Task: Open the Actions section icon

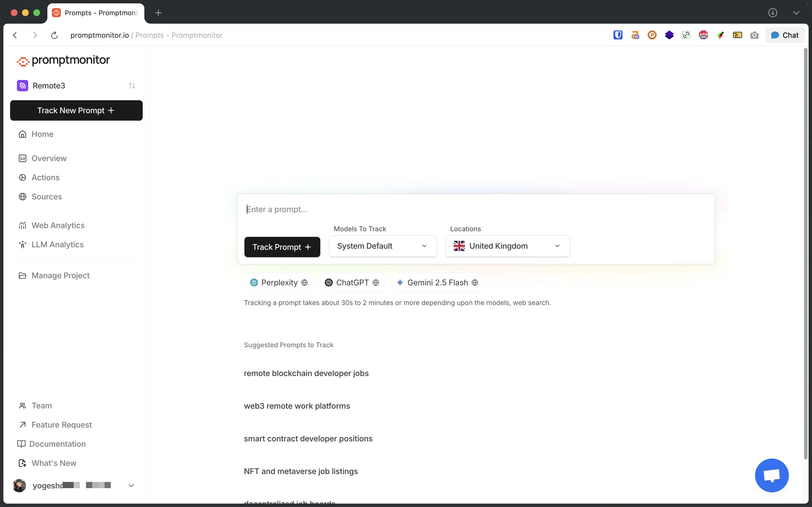Action: (23, 177)
